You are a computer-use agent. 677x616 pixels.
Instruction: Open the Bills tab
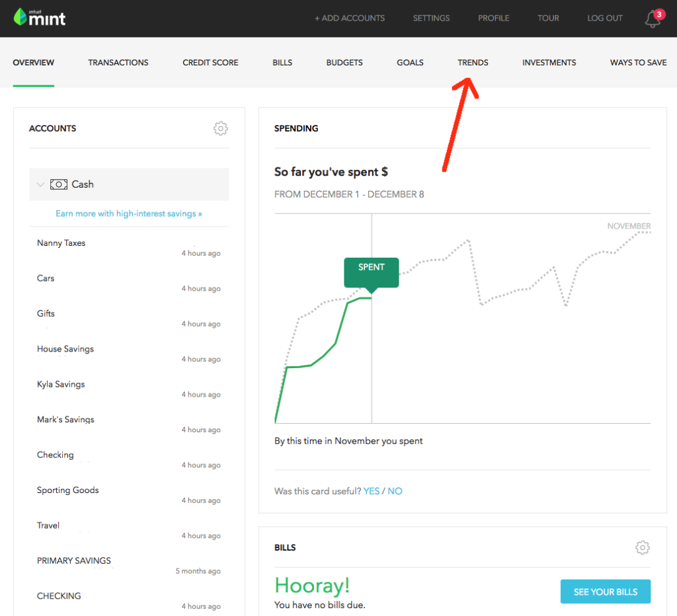282,63
